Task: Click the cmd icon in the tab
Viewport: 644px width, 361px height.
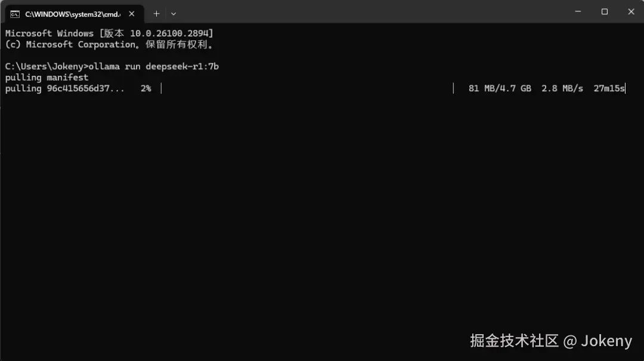Action: (15, 14)
